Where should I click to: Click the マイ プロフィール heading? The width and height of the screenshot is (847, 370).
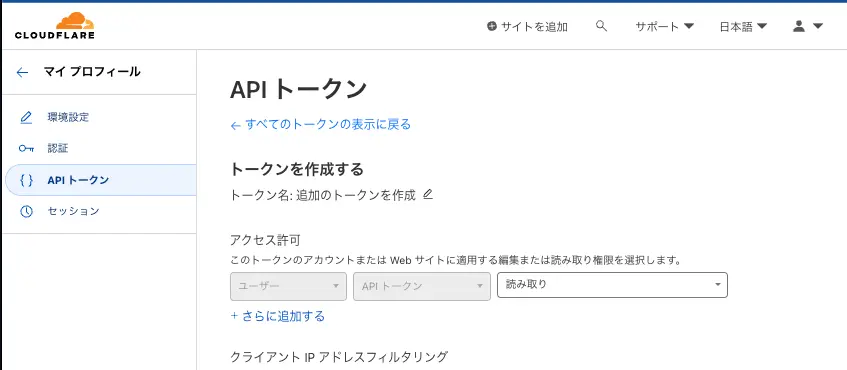pyautogui.click(x=92, y=71)
